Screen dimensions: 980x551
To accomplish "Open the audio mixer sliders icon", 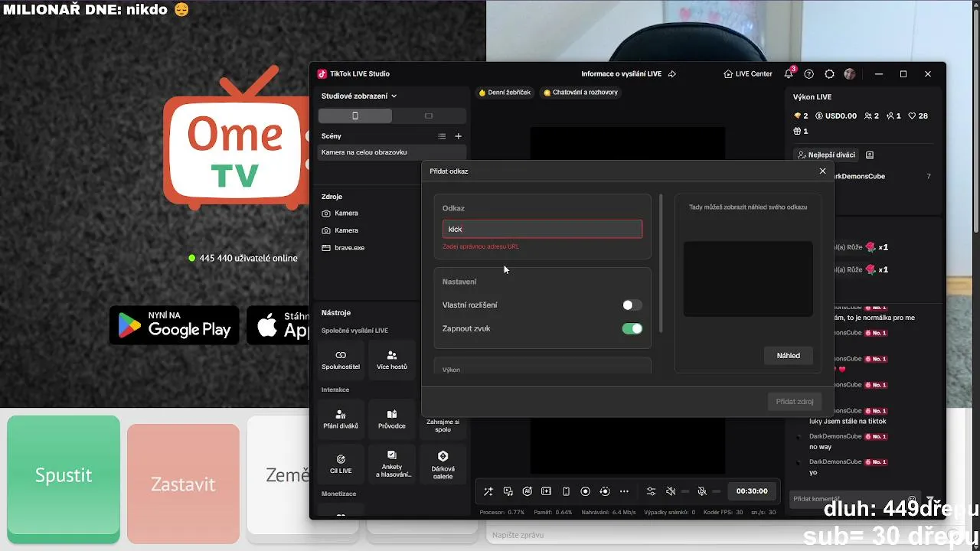I will (651, 491).
